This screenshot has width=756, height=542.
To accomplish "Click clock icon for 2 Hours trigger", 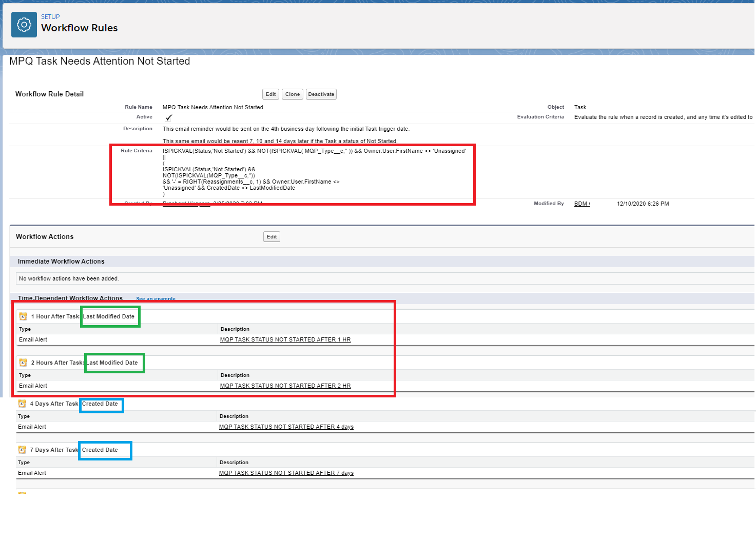I will (23, 363).
